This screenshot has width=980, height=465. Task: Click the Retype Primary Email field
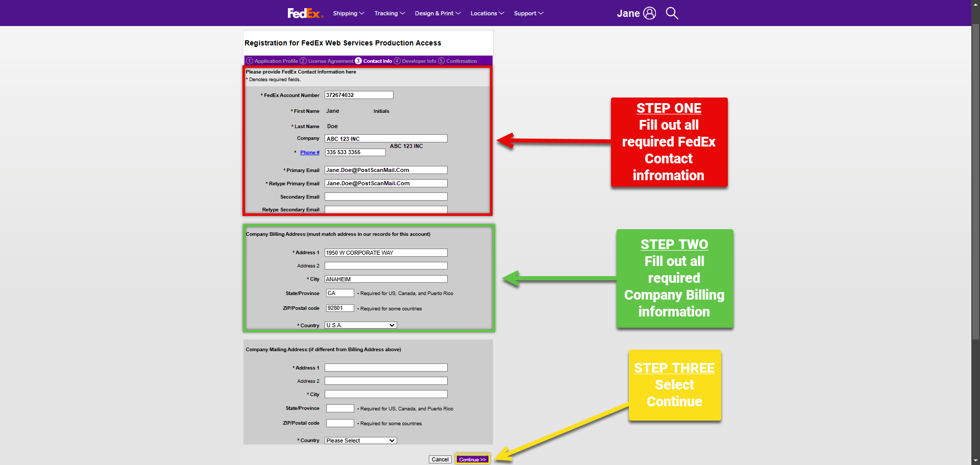click(x=386, y=183)
